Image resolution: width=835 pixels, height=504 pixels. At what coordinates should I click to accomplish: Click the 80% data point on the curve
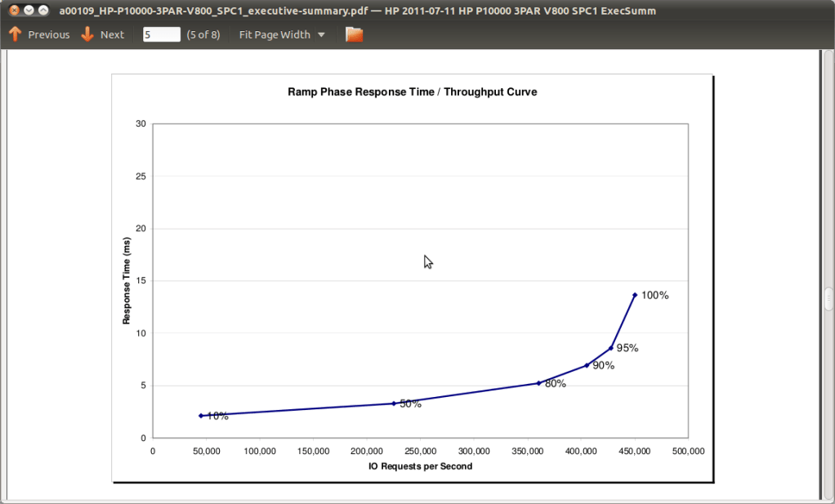pos(539,382)
